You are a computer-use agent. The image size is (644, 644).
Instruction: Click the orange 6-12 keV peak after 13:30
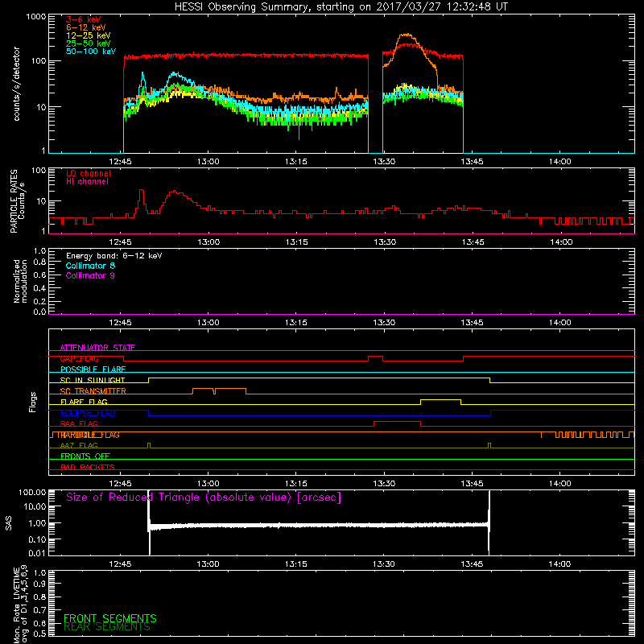[407, 35]
